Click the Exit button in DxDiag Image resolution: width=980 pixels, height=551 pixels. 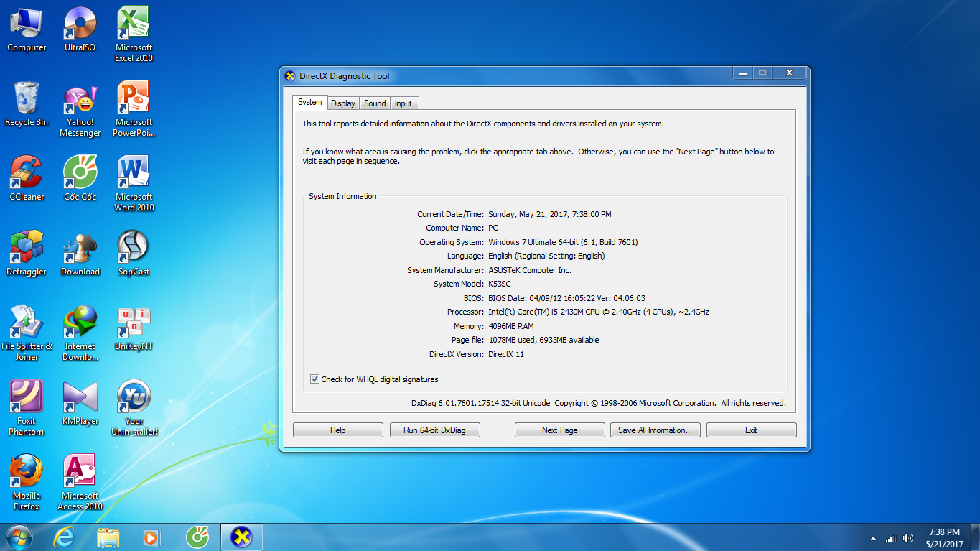tap(751, 430)
